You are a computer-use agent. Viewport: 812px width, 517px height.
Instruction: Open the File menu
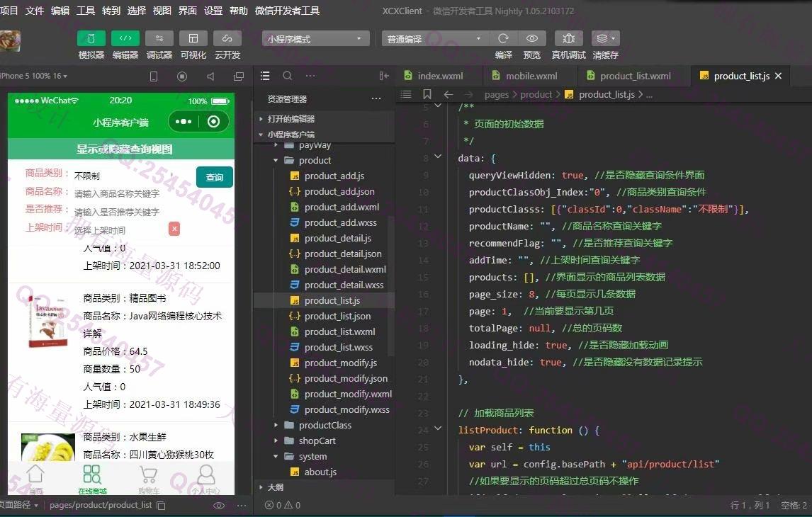[x=35, y=11]
